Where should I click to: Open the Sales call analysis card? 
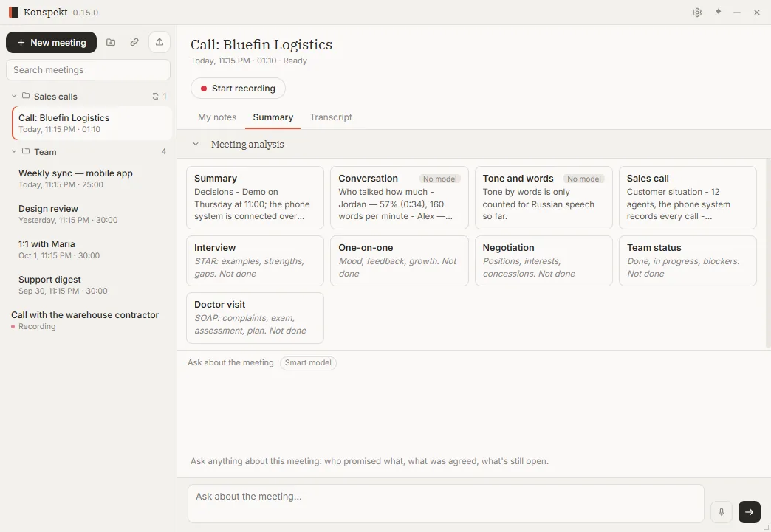tap(688, 198)
